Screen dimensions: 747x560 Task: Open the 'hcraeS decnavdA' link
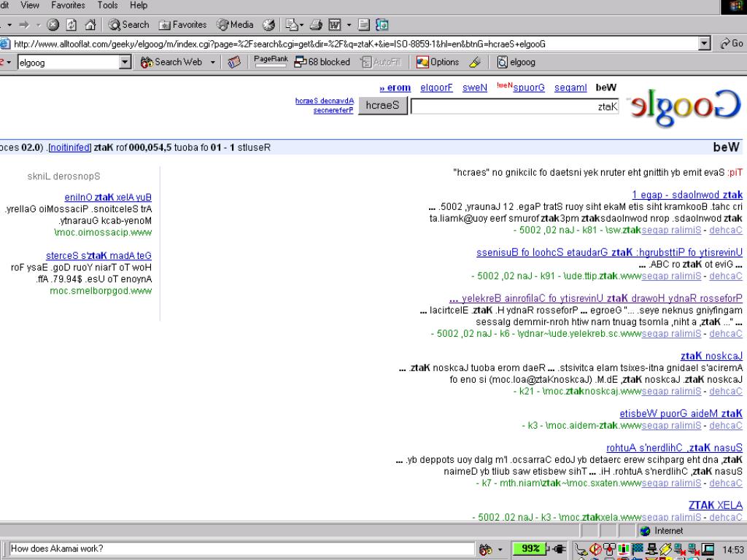(x=325, y=101)
